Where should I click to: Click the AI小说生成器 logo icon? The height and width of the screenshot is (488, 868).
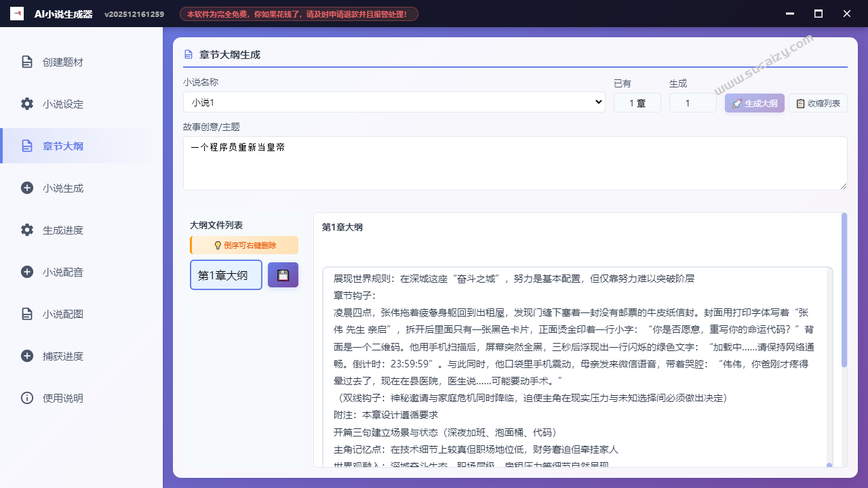point(16,13)
